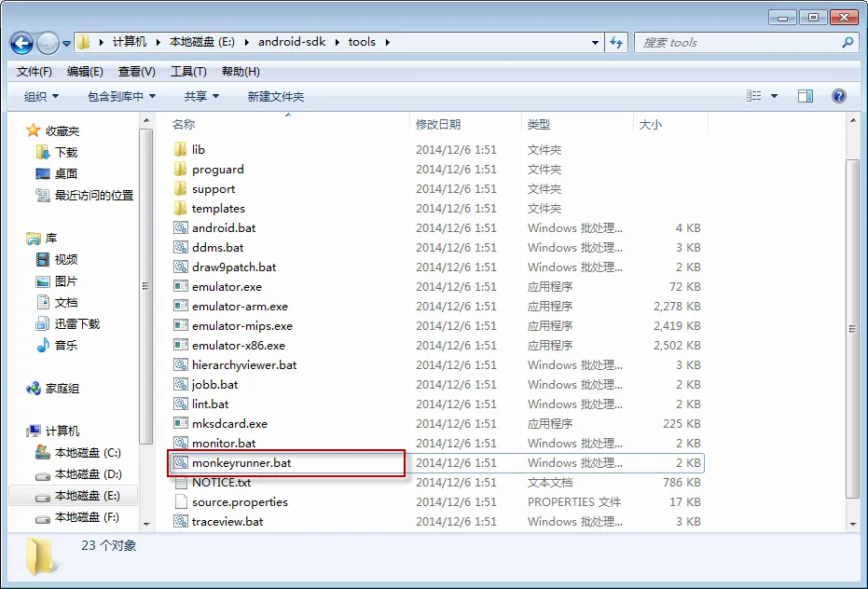Viewport: 868px width, 589px height.
Task: Select the ddms.bat file icon
Action: [181, 248]
